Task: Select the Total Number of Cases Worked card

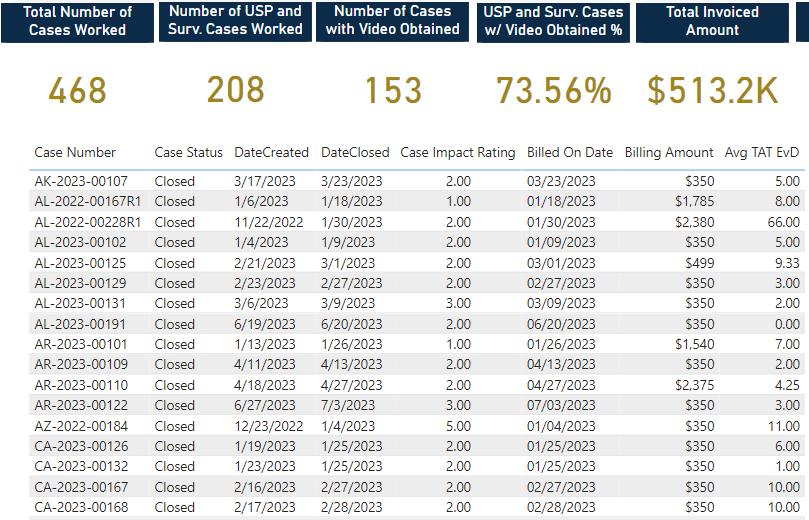Action: point(77,22)
